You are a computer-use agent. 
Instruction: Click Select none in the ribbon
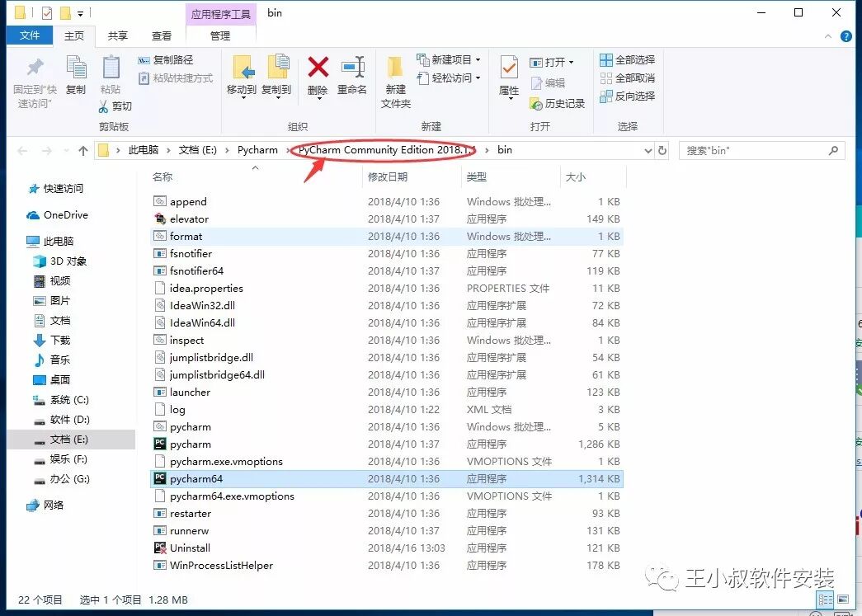pyautogui.click(x=627, y=78)
